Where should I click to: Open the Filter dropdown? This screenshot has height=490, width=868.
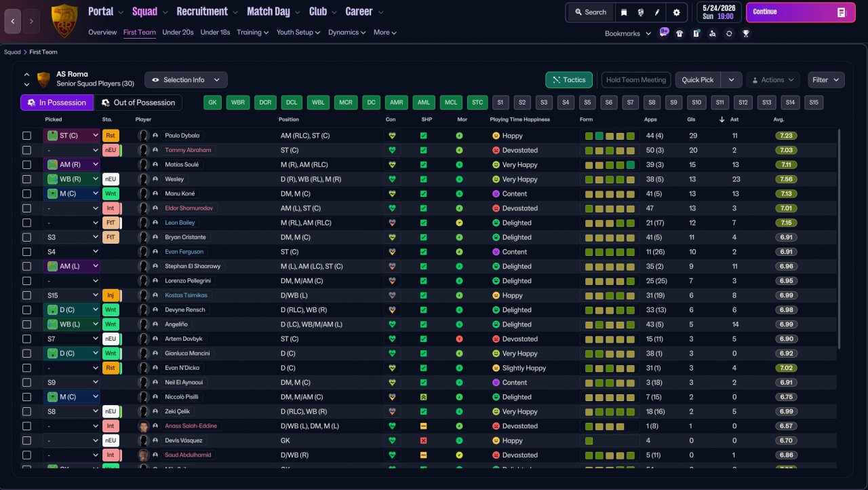click(826, 80)
